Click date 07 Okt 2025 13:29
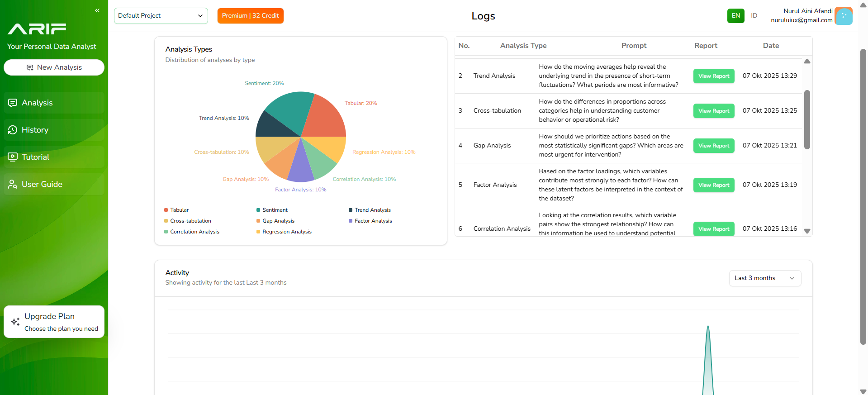This screenshot has width=868, height=395. (770, 76)
